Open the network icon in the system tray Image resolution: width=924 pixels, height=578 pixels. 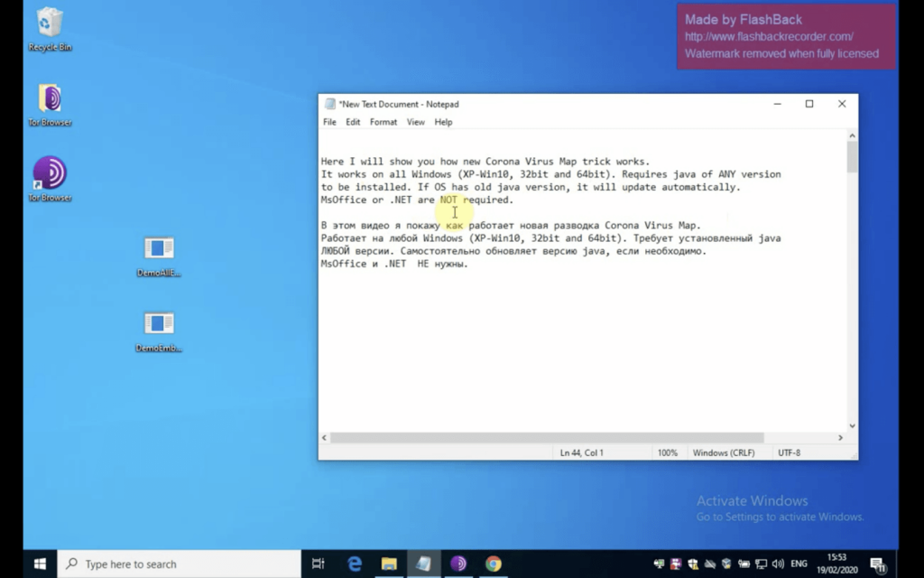point(760,564)
